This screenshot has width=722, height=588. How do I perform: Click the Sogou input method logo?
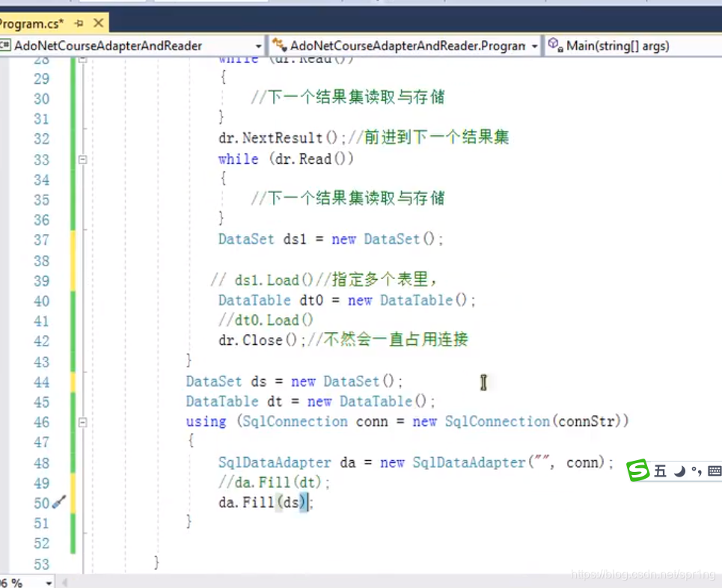638,470
